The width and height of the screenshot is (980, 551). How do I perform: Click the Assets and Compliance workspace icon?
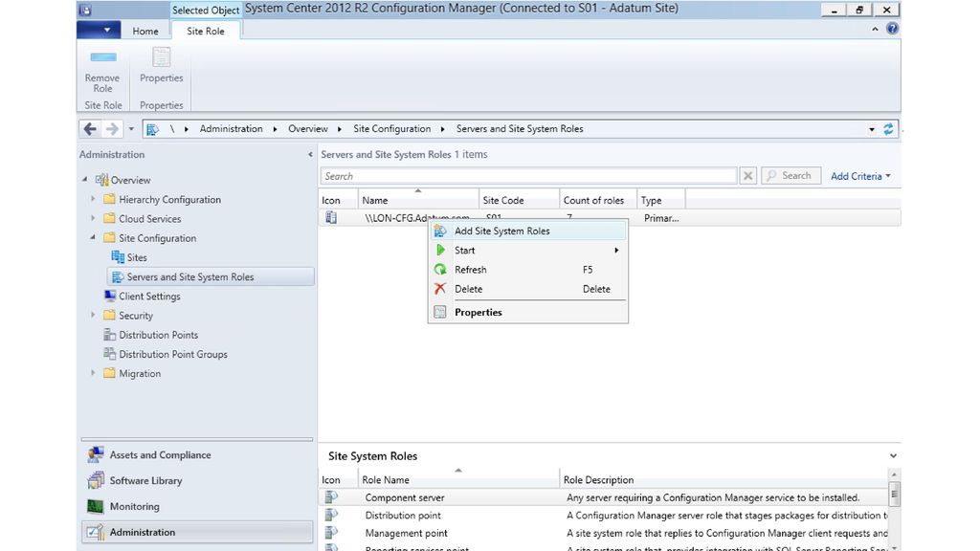(x=96, y=454)
